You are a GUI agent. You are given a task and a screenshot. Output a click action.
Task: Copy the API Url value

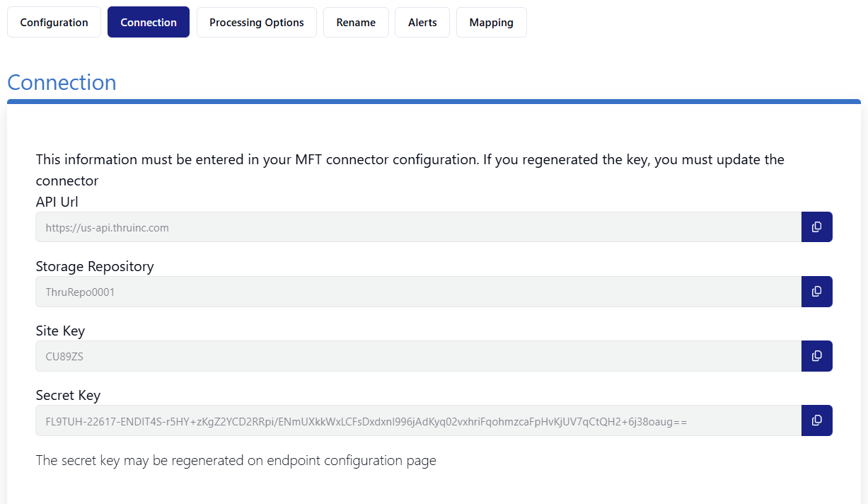[816, 227]
